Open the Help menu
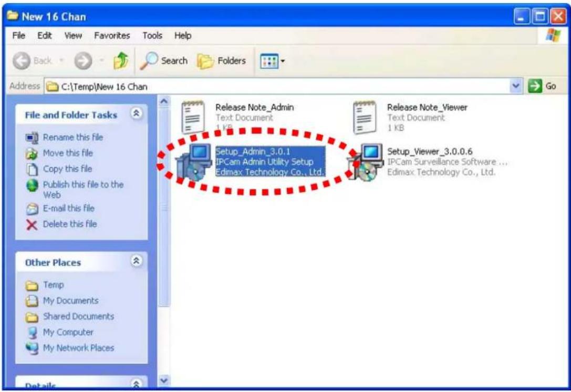The image size is (571, 392). 183,36
